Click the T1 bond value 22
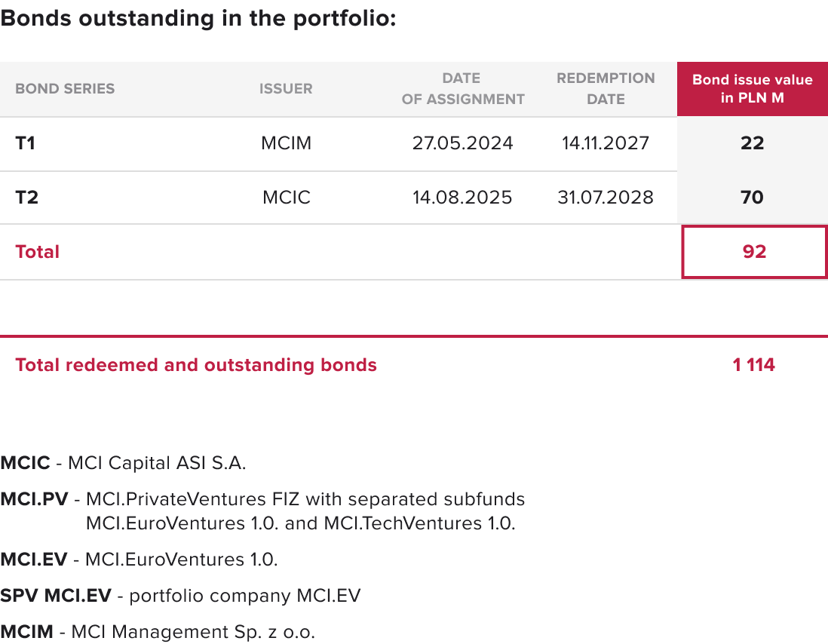Screen dimensions: 828x644 [x=753, y=143]
